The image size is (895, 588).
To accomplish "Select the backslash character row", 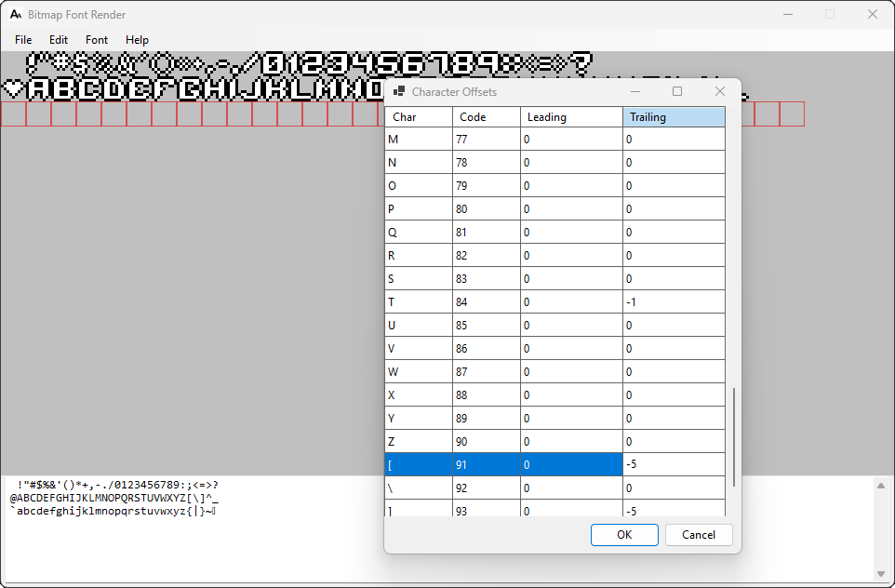I will click(555, 488).
